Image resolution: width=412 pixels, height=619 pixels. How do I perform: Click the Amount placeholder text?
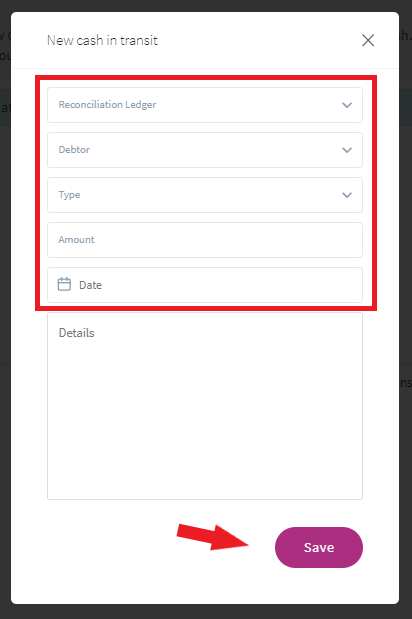(x=77, y=240)
